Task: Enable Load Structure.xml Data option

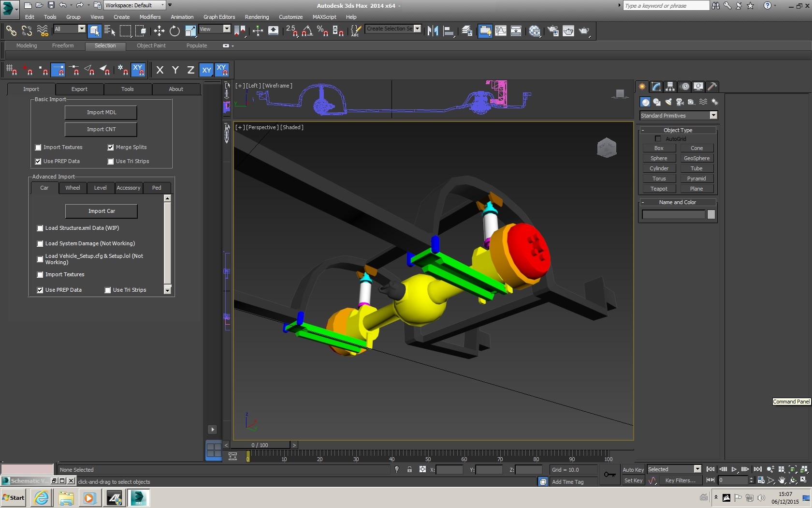Action: [x=40, y=228]
